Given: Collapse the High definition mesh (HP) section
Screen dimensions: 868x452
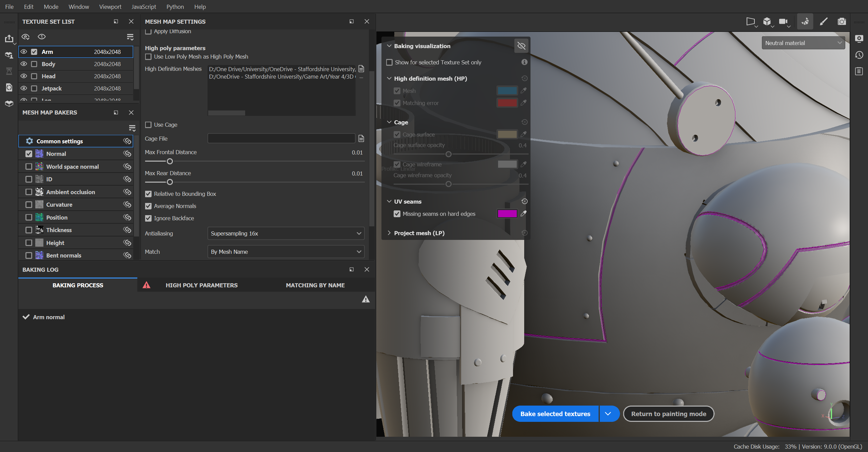Looking at the screenshot, I should 389,78.
